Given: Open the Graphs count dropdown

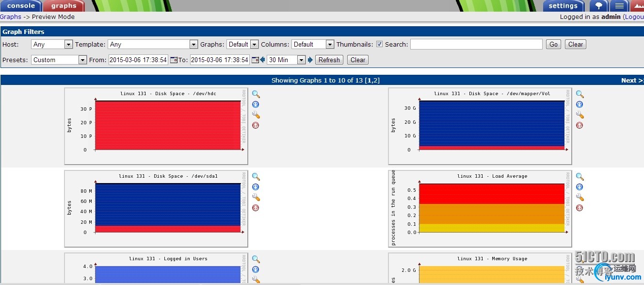Looking at the screenshot, I should [242, 44].
